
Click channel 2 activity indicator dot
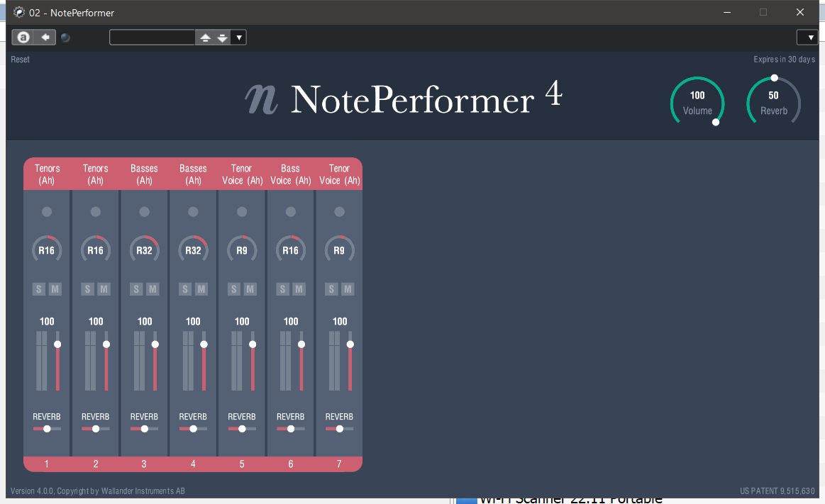tap(95, 212)
